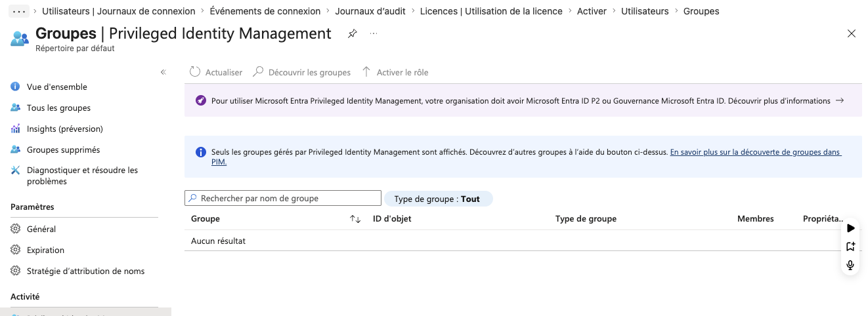Open 'Expiration' settings item
Viewport: 868px width, 316px height.
45,250
